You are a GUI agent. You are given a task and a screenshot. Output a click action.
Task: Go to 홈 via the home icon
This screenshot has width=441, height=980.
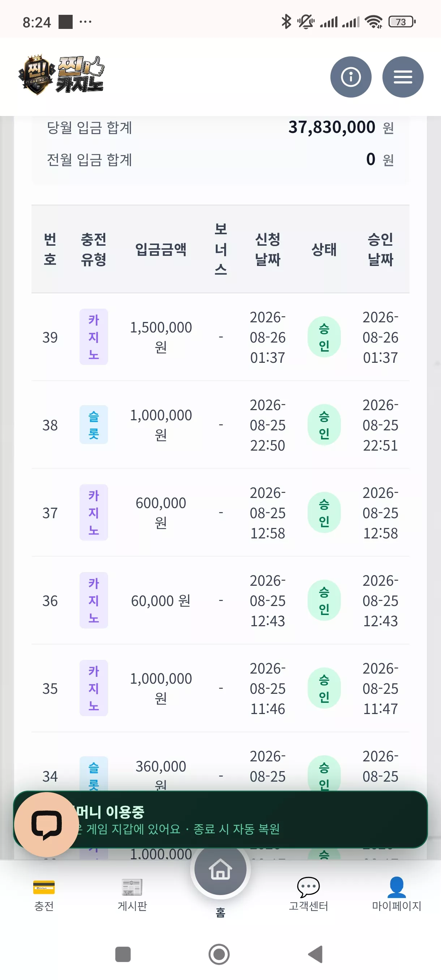point(220,869)
